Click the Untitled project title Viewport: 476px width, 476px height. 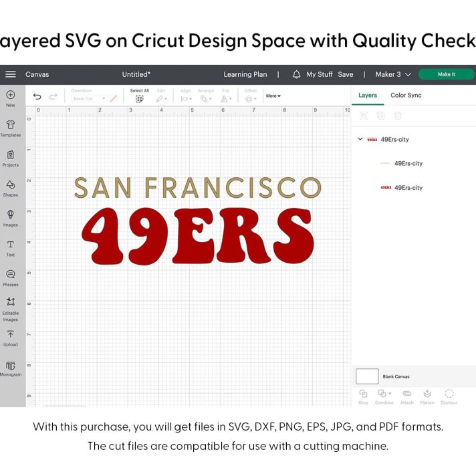coord(136,74)
